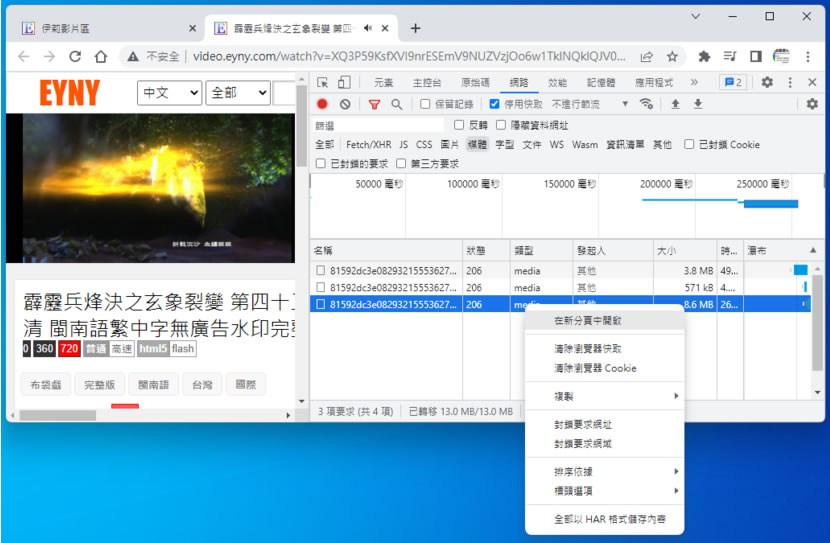Enable the 保留記錄 checkbox

click(425, 104)
